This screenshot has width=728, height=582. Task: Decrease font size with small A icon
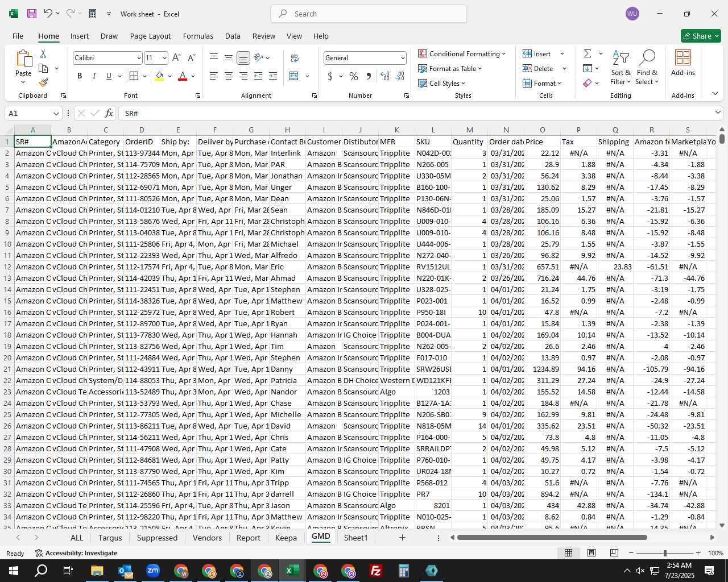pyautogui.click(x=191, y=58)
